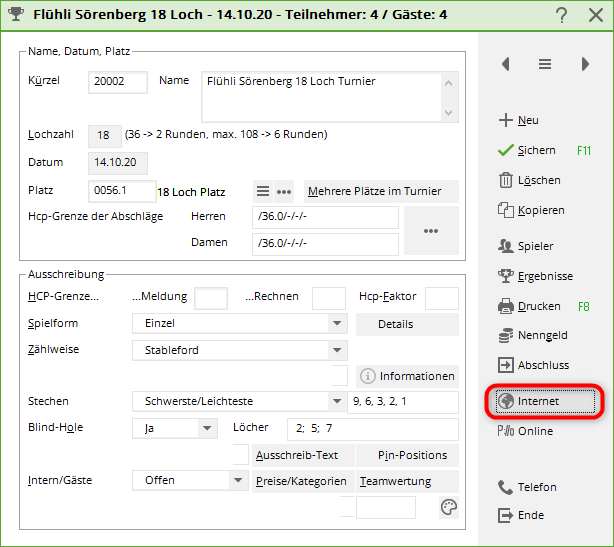Viewport: 614px width, 547px height.
Task: Save the tournament with Sichern
Action: [x=544, y=150]
